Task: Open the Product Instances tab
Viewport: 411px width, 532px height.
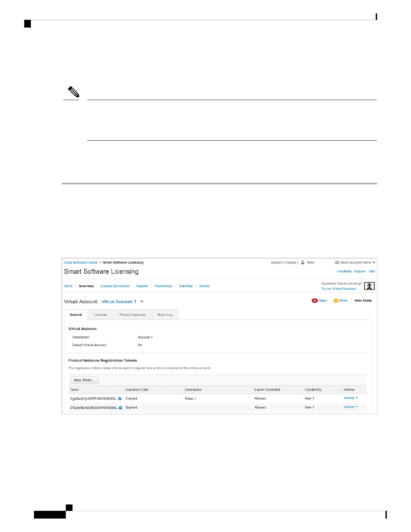Action: click(133, 315)
